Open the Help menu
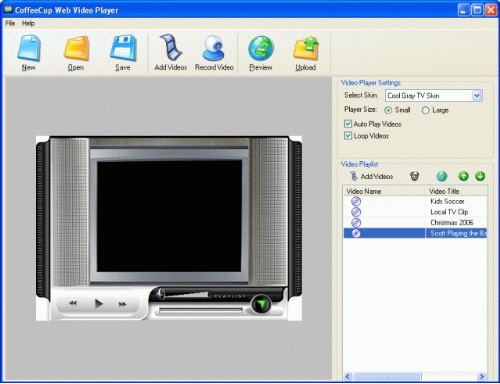The width and height of the screenshot is (500, 384). click(28, 23)
